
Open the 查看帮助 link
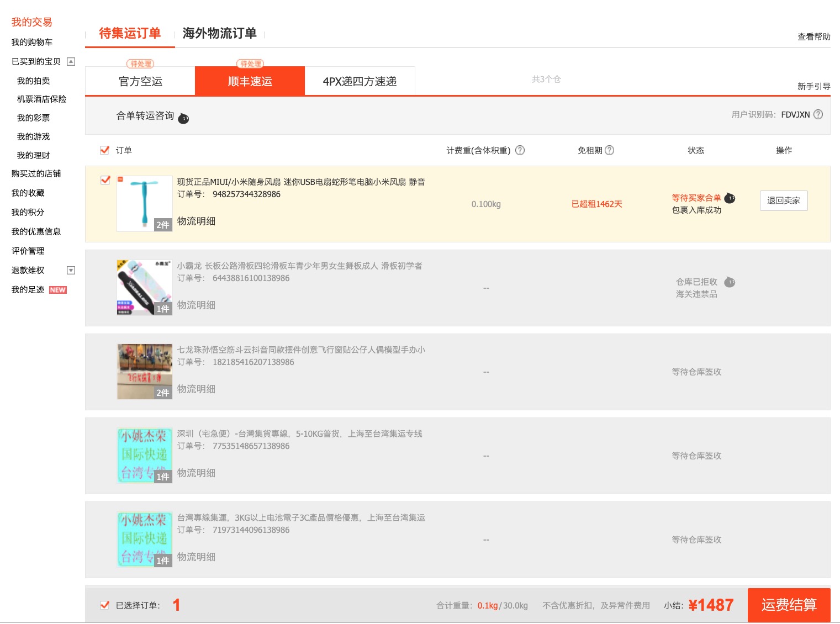click(813, 36)
